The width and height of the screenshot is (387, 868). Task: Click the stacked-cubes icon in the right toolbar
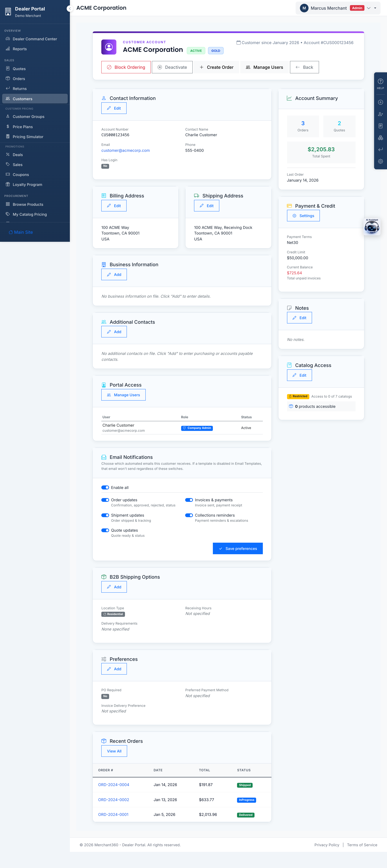point(380,138)
